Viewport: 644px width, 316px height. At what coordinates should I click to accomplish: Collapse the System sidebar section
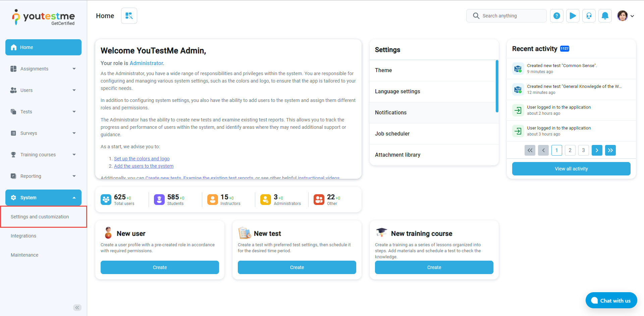point(43,198)
